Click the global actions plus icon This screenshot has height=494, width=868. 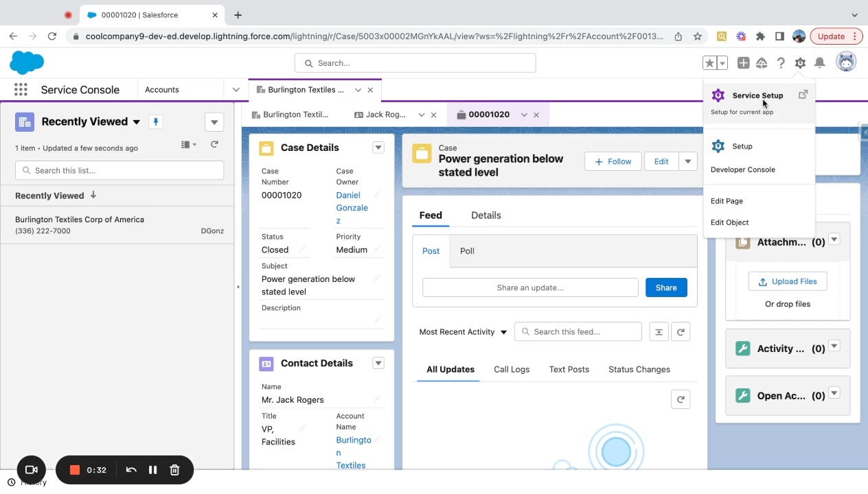(743, 63)
